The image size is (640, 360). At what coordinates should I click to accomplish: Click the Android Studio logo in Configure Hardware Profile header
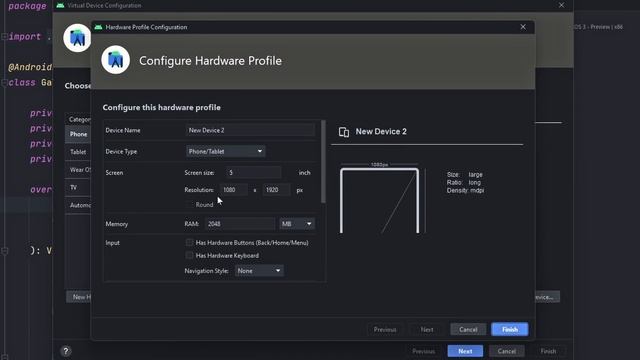116,60
